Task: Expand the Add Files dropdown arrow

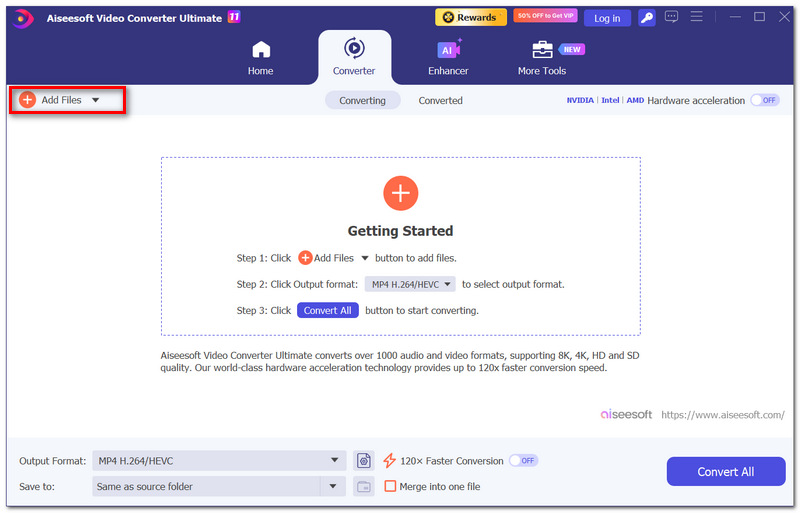Action: tap(95, 100)
